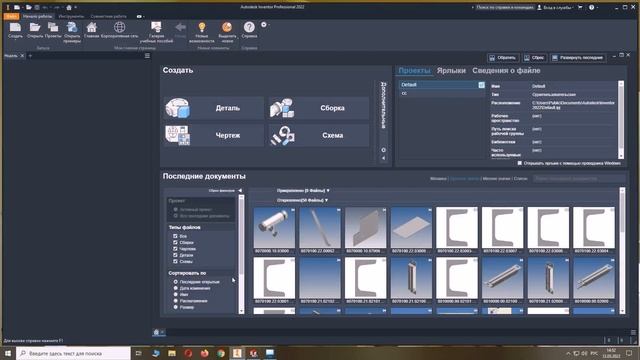Click the home icon in the quick access toolbar
The width and height of the screenshot is (640, 360).
tap(69, 7)
